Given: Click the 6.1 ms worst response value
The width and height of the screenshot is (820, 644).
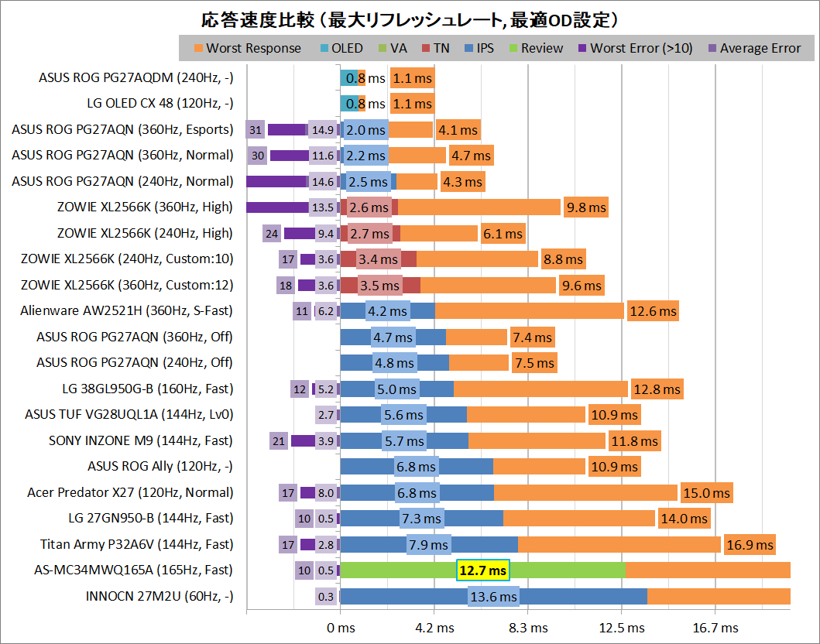Looking at the screenshot, I should click(503, 234).
